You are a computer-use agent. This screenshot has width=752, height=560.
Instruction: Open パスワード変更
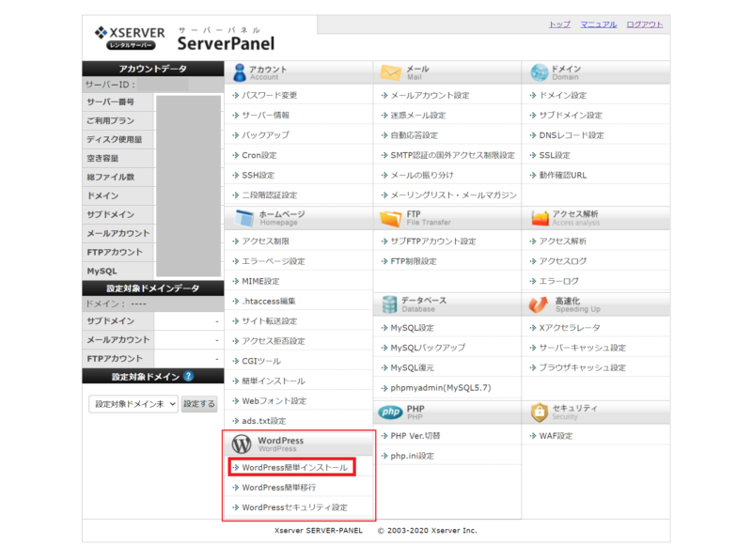269,96
